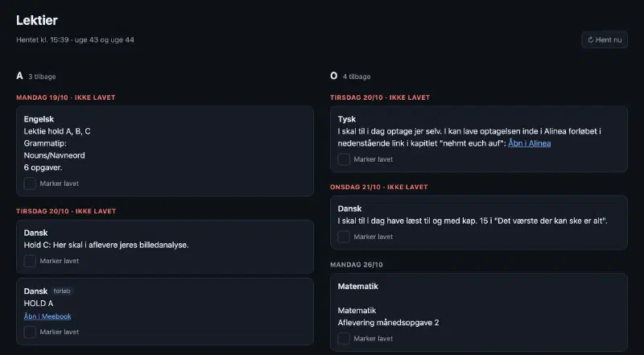
Task: Click the Tysk homework heading
Action: (347, 119)
